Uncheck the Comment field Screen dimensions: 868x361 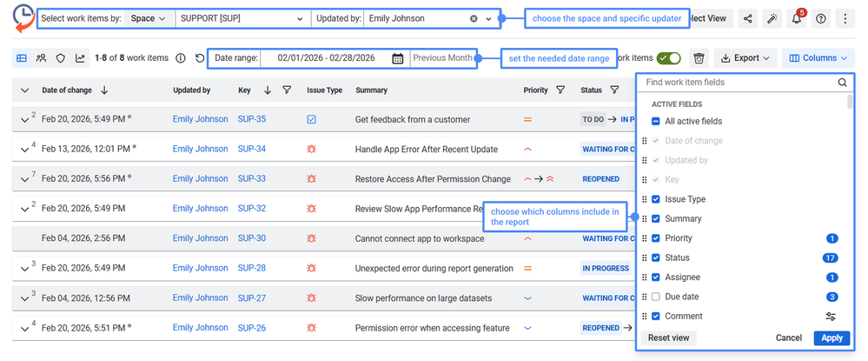655,316
